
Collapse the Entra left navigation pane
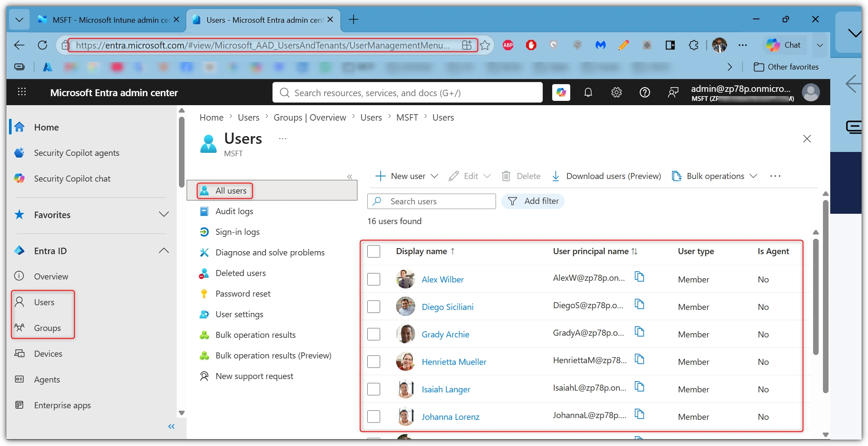[171, 426]
